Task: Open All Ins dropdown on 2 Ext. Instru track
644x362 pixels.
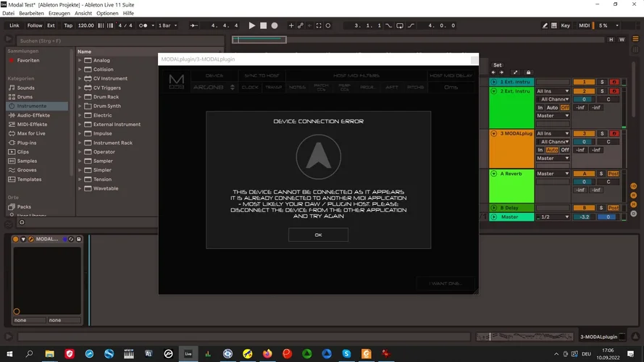Action: click(x=553, y=91)
